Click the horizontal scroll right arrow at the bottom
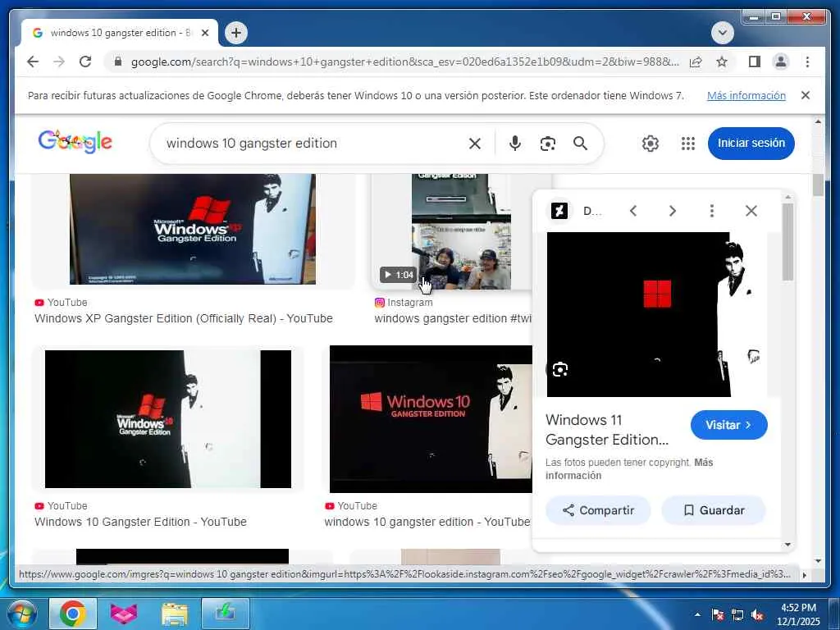 click(x=804, y=575)
